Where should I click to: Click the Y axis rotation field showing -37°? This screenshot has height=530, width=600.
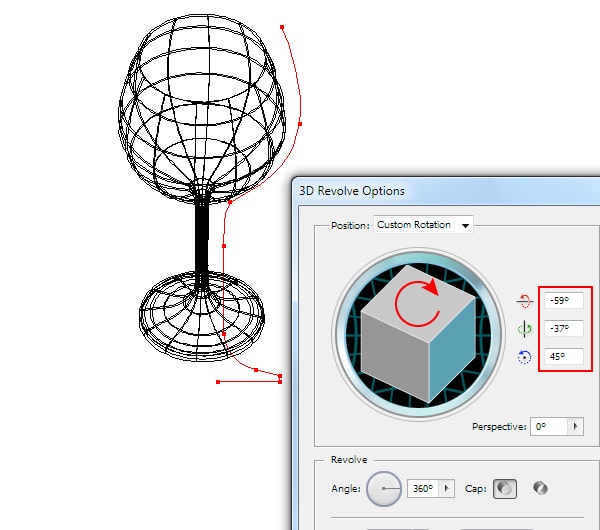(x=564, y=329)
